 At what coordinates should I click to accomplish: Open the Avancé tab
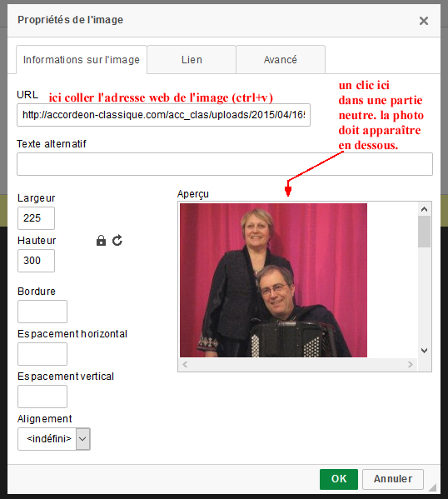(x=281, y=60)
